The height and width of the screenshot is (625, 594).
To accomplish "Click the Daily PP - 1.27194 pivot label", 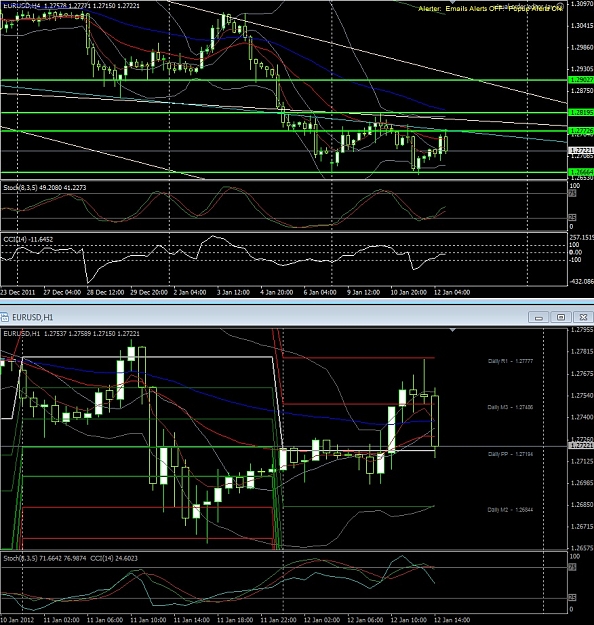I will tap(510, 454).
